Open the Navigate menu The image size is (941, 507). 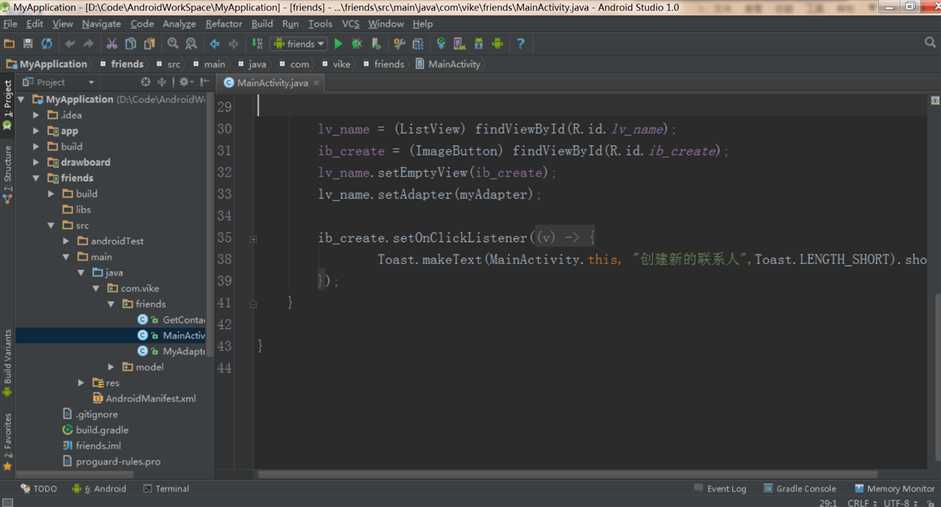pos(101,24)
